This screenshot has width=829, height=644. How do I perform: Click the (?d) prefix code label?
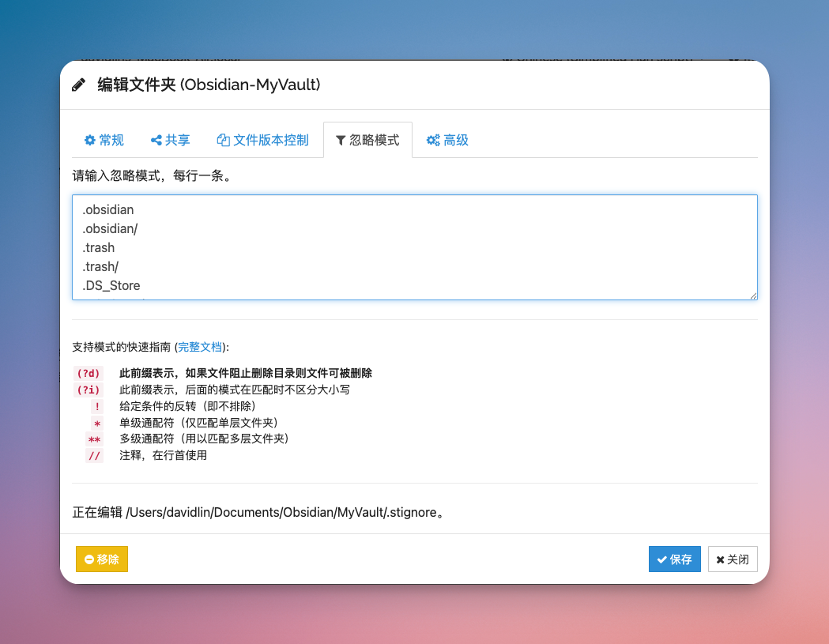[89, 373]
